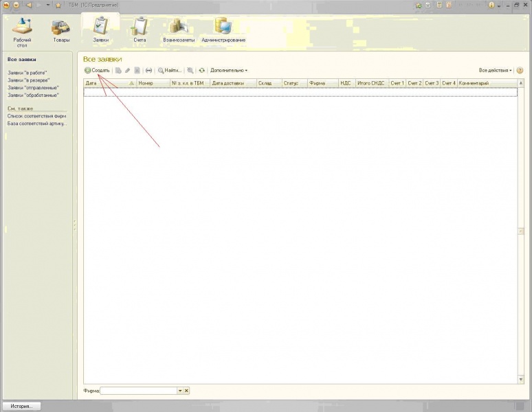Click the Счет 3 column header
532x412 pixels.
coord(432,83)
